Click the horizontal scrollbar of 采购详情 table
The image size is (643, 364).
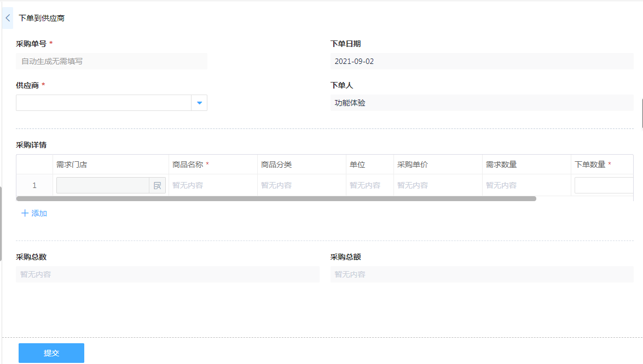coord(276,198)
